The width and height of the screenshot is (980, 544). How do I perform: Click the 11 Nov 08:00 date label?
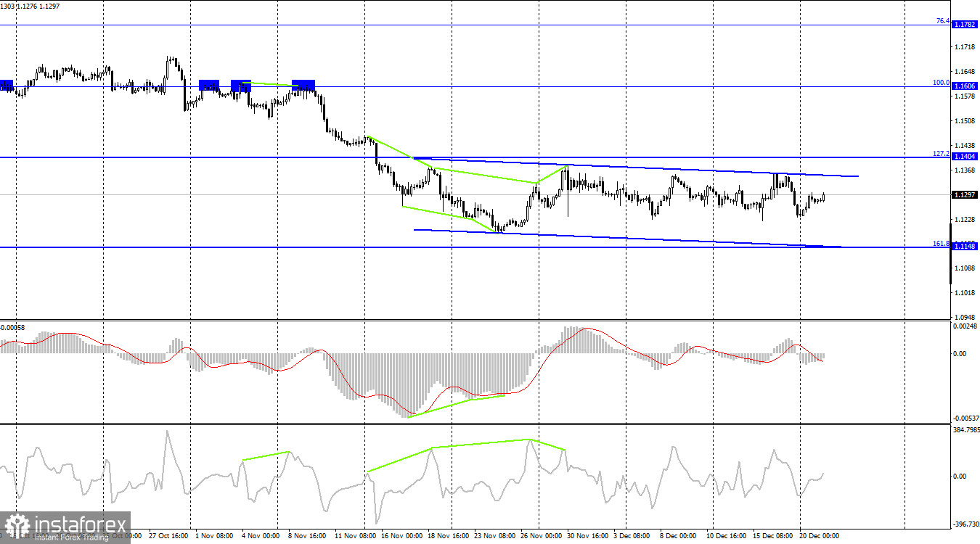click(355, 536)
